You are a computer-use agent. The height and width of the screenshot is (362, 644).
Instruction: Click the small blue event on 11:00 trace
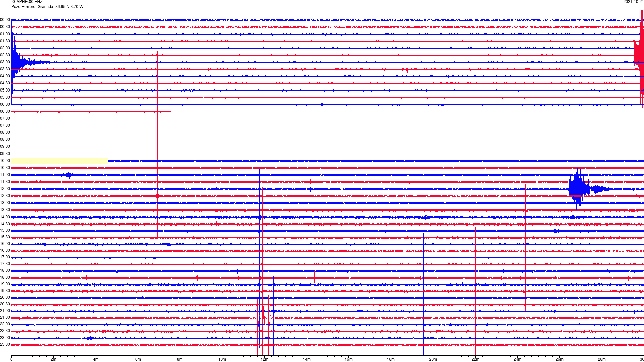69,175
